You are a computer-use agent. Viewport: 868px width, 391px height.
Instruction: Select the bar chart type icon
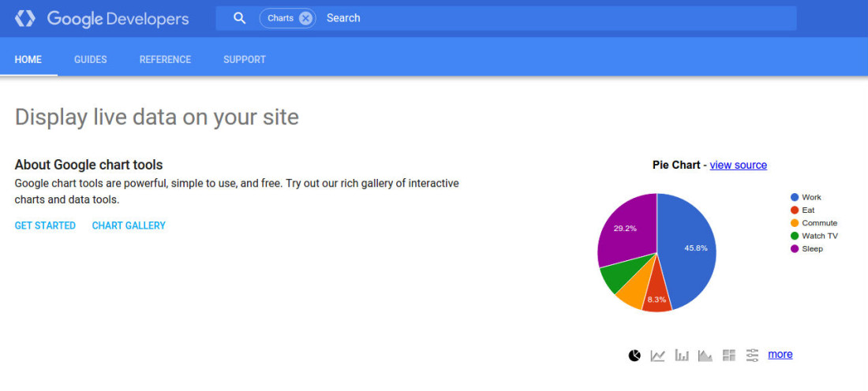coord(682,355)
